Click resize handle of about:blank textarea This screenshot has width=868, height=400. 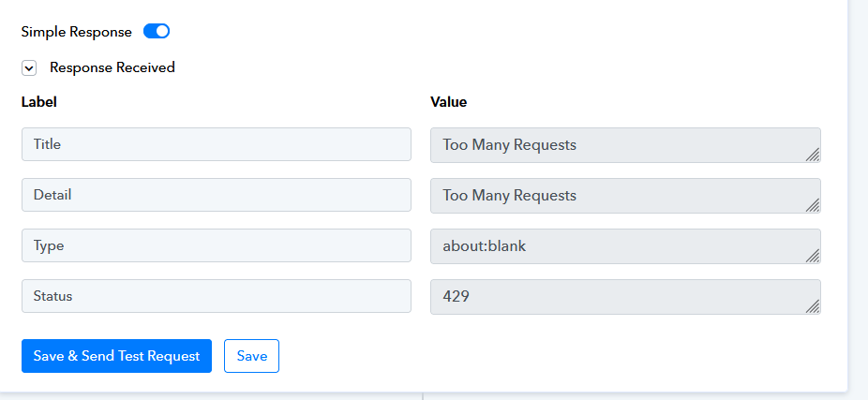point(813,256)
